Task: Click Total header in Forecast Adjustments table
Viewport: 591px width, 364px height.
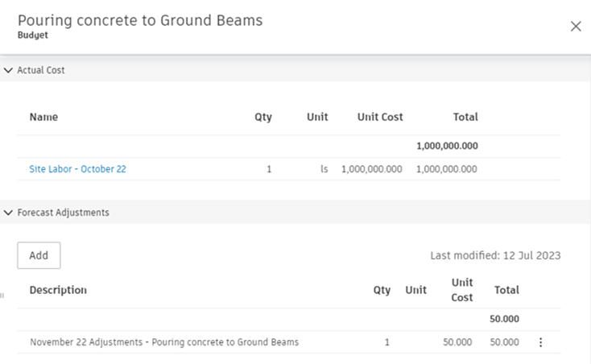Action: (506, 291)
